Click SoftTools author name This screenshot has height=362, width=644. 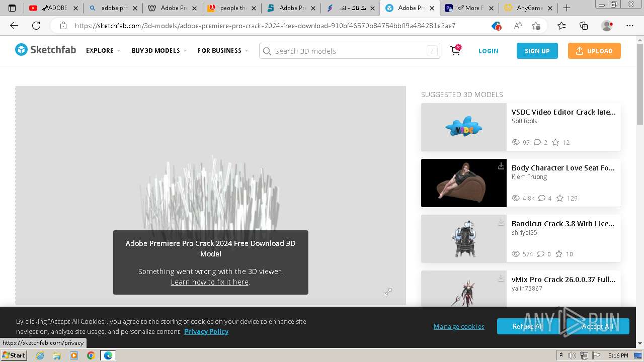tap(524, 121)
